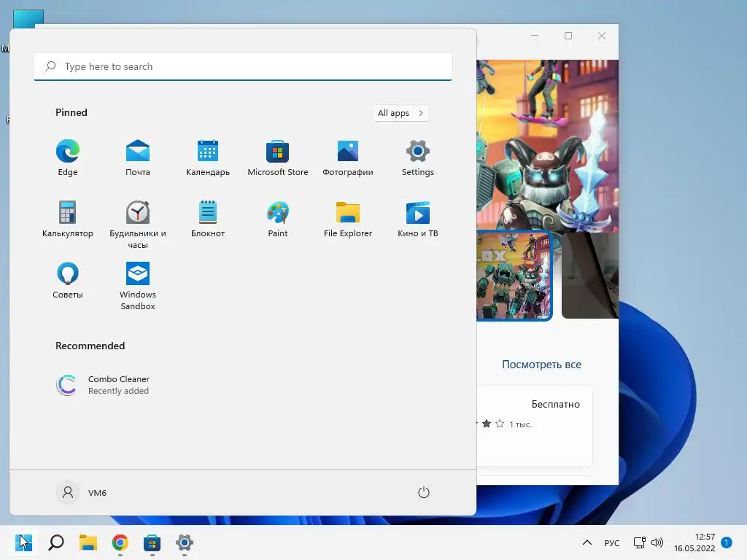Image resolution: width=747 pixels, height=560 pixels.
Task: Click the Start button on taskbar
Action: [23, 542]
